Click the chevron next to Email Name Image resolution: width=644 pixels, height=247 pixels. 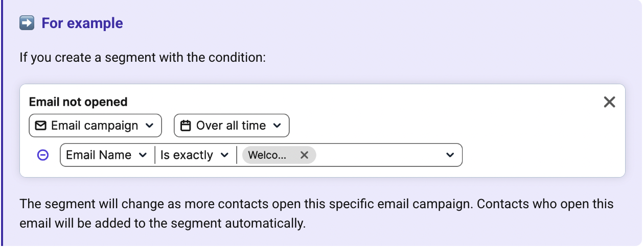(x=143, y=155)
